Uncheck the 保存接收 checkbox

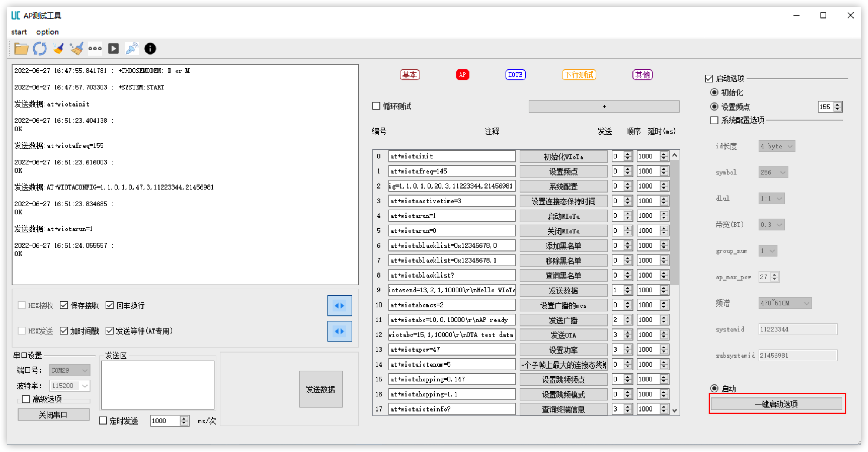point(64,305)
